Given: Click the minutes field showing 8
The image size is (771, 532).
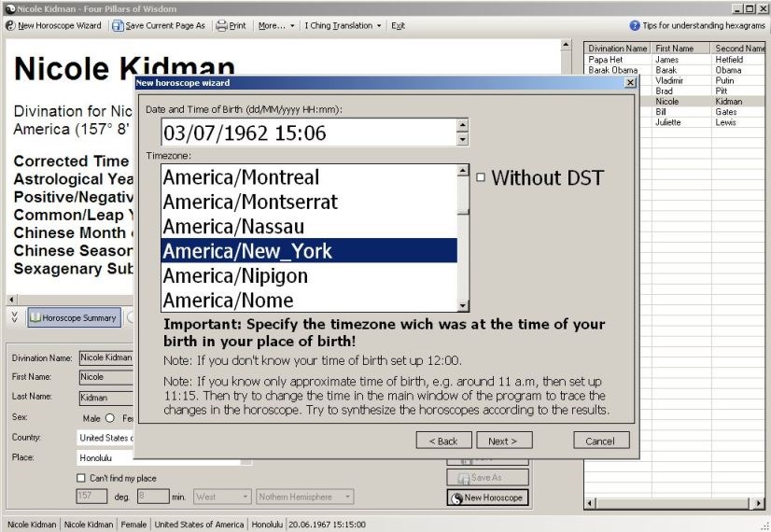Looking at the screenshot, I should tap(153, 497).
